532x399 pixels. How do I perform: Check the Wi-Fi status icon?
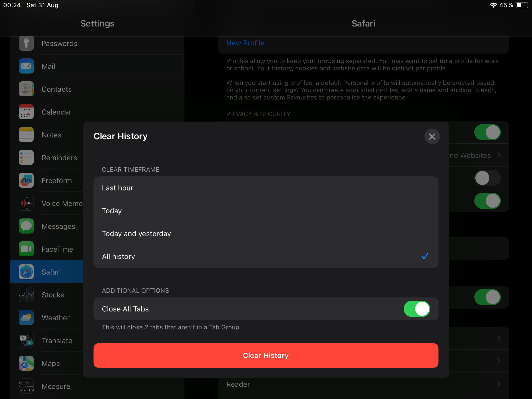click(493, 5)
